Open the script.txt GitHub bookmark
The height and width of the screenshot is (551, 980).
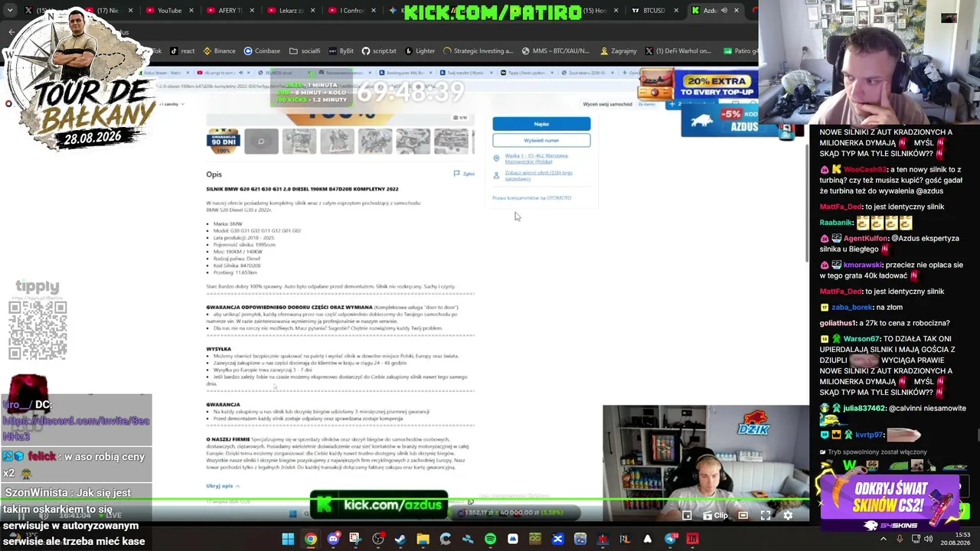(x=379, y=51)
